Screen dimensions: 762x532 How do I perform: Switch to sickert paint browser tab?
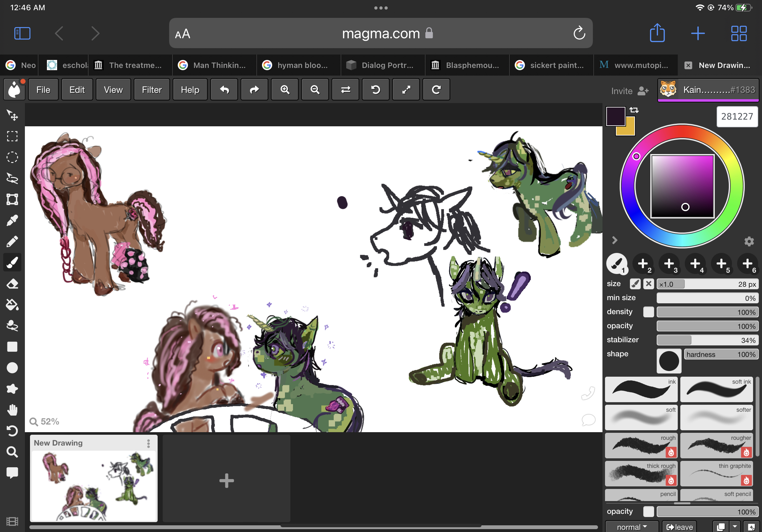pyautogui.click(x=551, y=65)
